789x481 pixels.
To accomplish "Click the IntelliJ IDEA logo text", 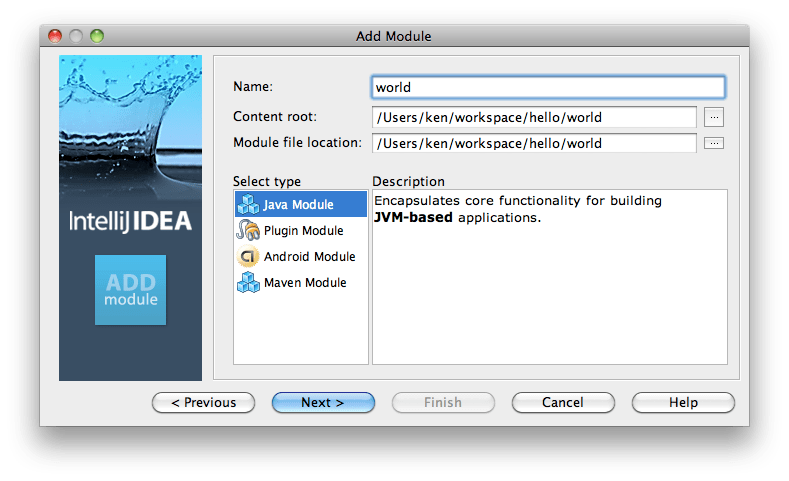I will tap(130, 221).
